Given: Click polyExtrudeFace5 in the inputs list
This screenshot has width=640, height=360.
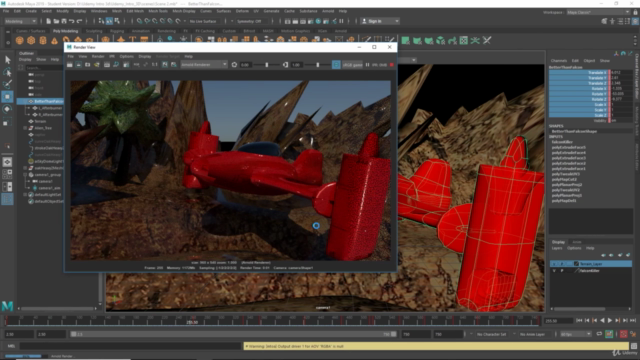Looking at the screenshot, I should coord(569,147).
